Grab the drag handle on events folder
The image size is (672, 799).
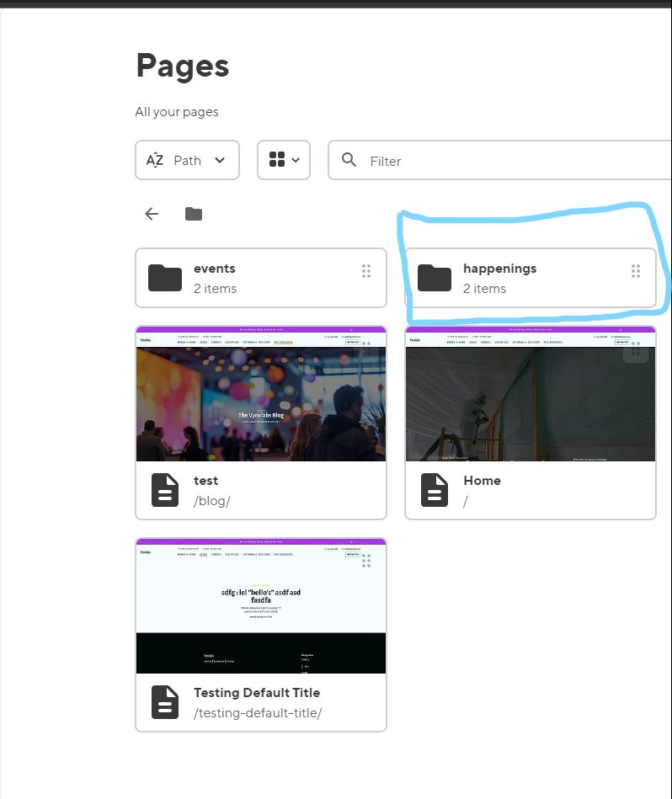(366, 271)
